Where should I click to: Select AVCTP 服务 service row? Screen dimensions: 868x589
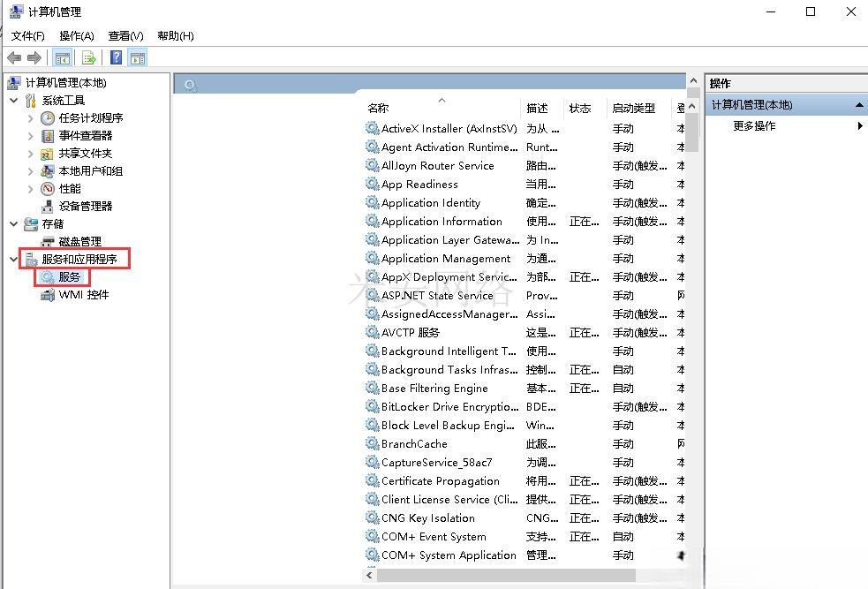pos(525,333)
